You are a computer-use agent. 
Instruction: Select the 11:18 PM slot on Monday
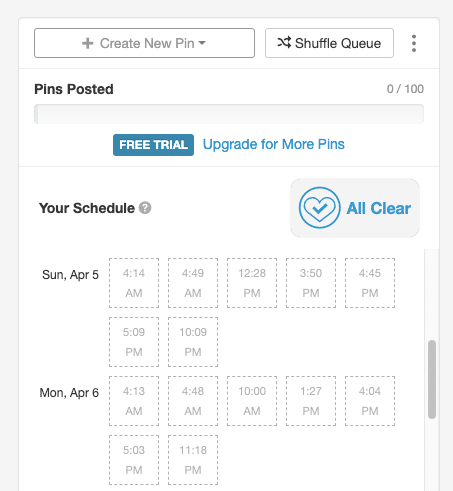[x=193, y=460]
